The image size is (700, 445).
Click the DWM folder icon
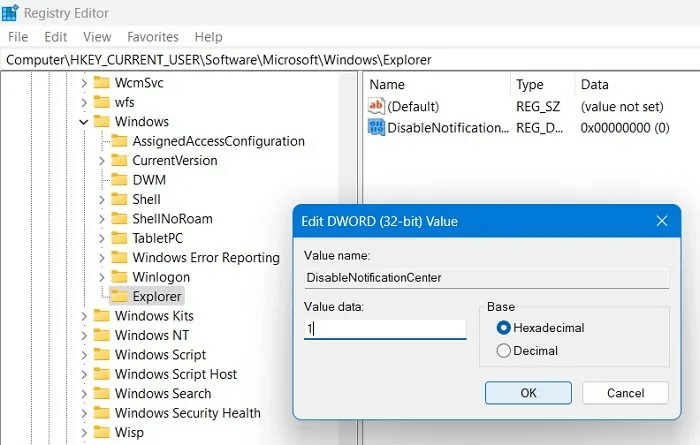[119, 180]
